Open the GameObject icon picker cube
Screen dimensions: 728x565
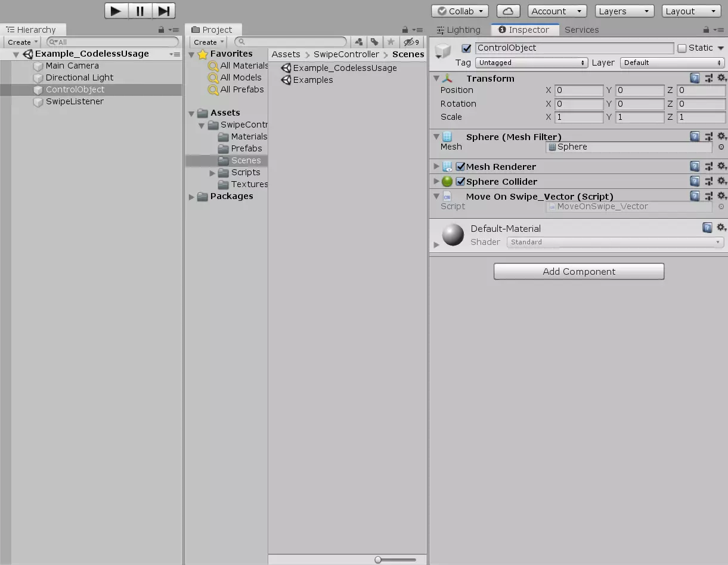click(x=443, y=51)
